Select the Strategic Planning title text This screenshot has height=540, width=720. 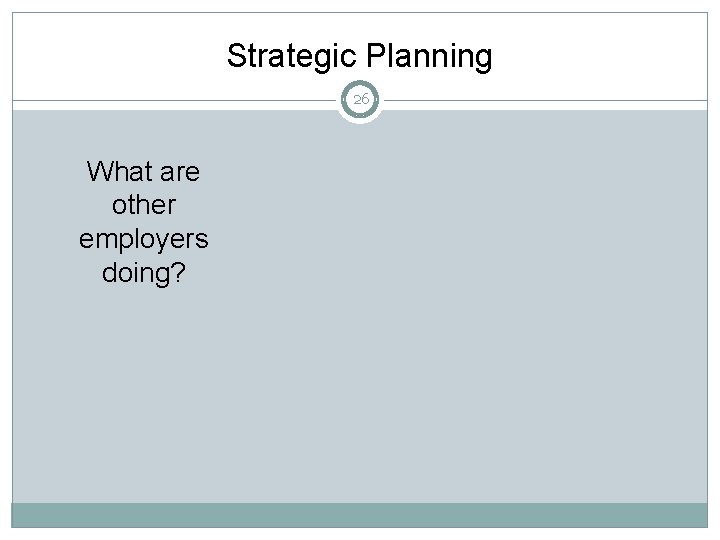click(360, 56)
